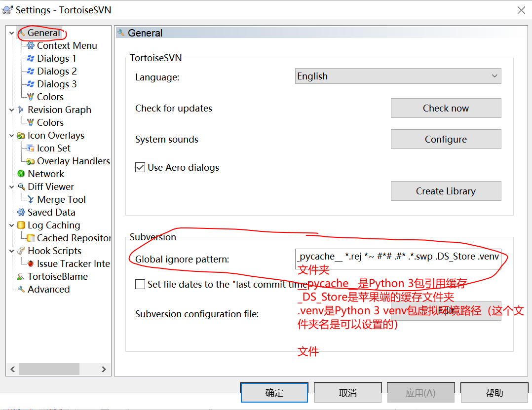
Task: Collapse the Hook Scripts tree node
Action: pos(11,251)
